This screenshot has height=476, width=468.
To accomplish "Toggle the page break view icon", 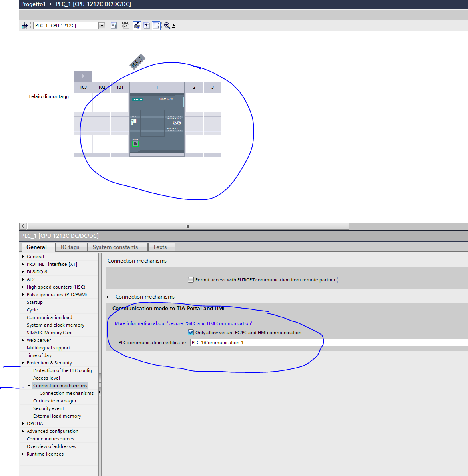I will pos(156,26).
